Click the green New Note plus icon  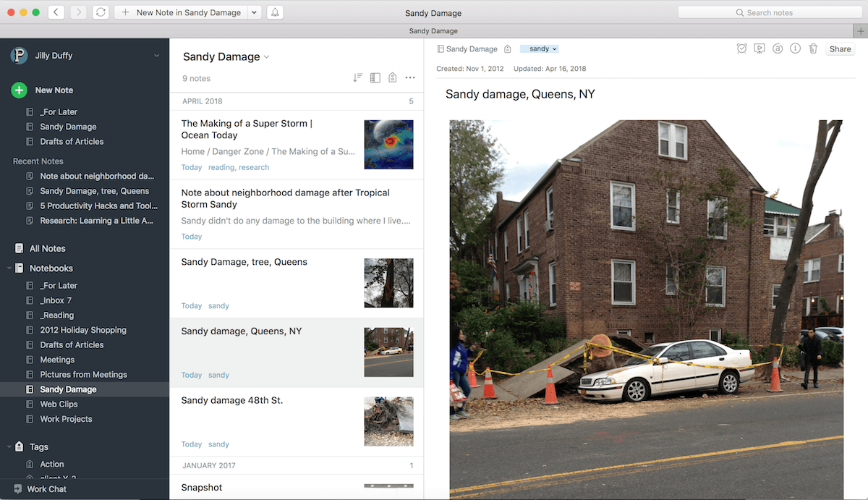click(19, 90)
